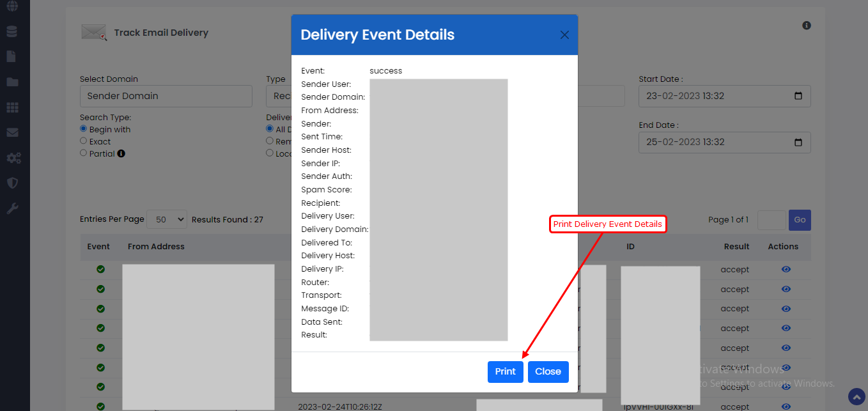
Task: Click the globe icon in sidebar
Action: tap(12, 6)
